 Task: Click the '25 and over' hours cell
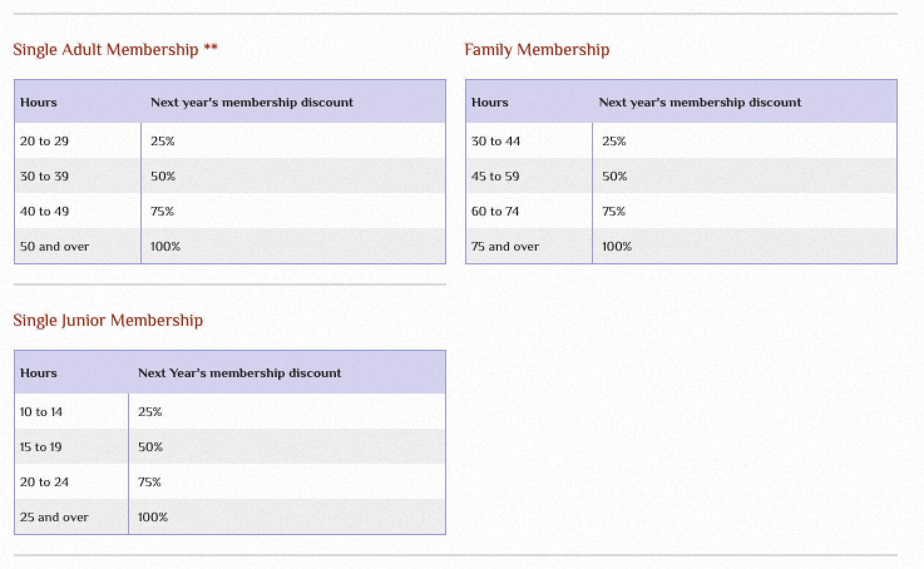tap(54, 517)
